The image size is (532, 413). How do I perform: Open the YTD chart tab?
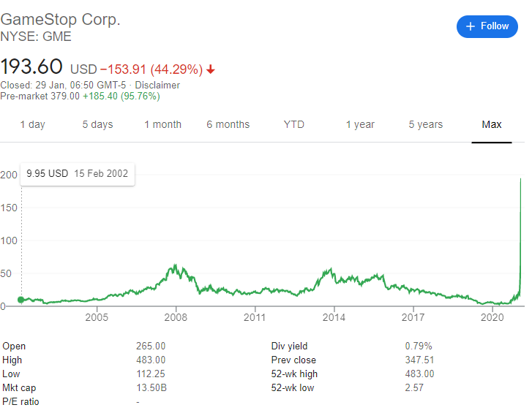[x=293, y=124]
